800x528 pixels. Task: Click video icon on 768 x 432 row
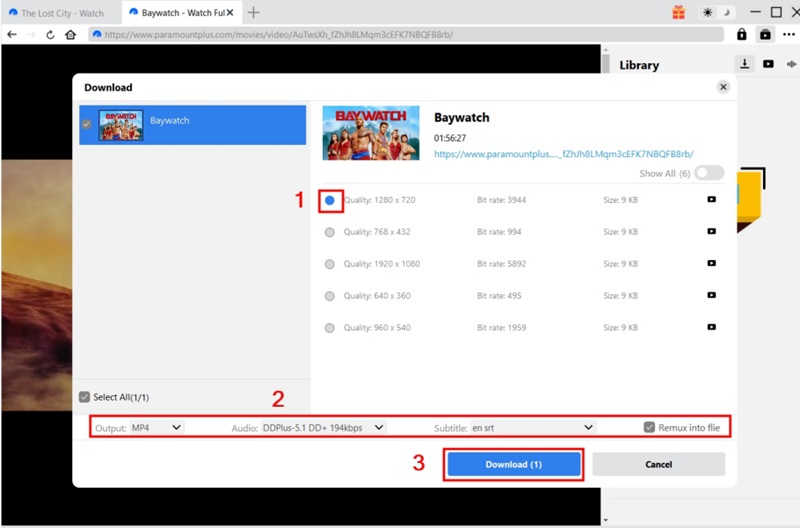(711, 231)
